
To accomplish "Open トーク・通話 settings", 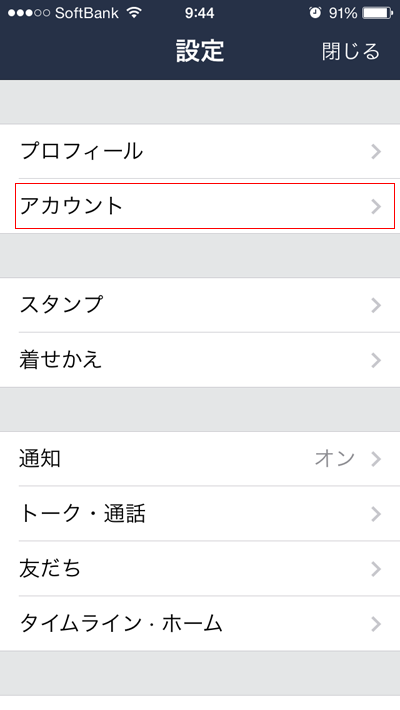I will [200, 513].
